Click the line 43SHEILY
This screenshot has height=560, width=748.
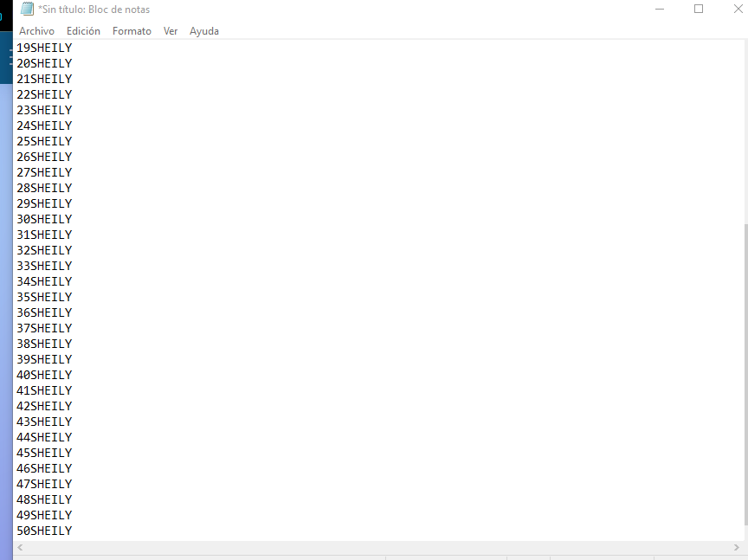[44, 422]
